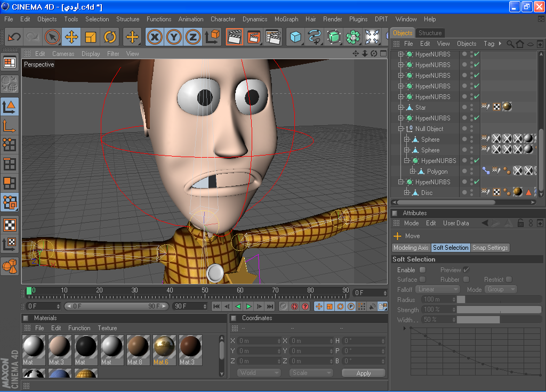Image resolution: width=546 pixels, height=392 pixels.
Task: Select the texture checkerboard mode icon
Action: tap(10, 225)
